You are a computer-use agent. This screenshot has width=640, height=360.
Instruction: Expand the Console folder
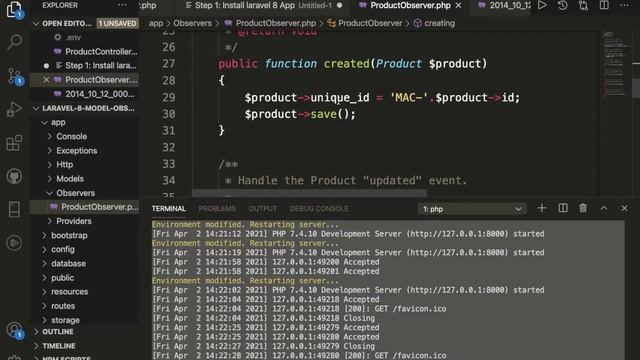pyautogui.click(x=50, y=136)
